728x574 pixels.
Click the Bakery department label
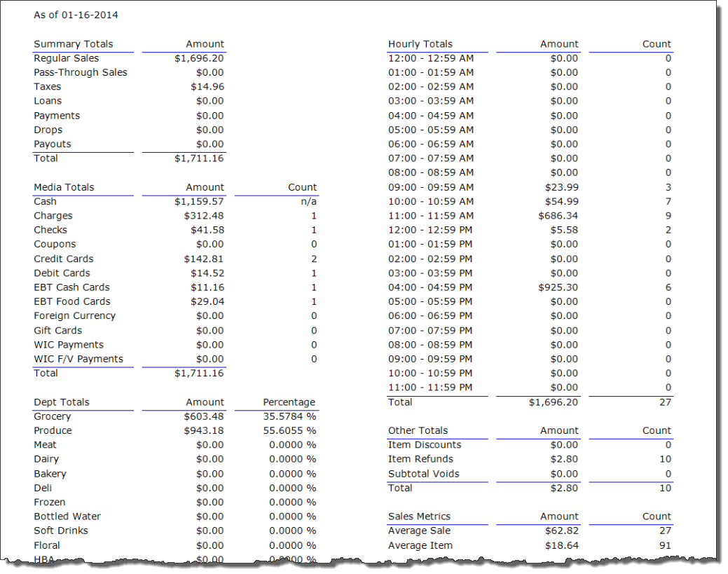(50, 474)
